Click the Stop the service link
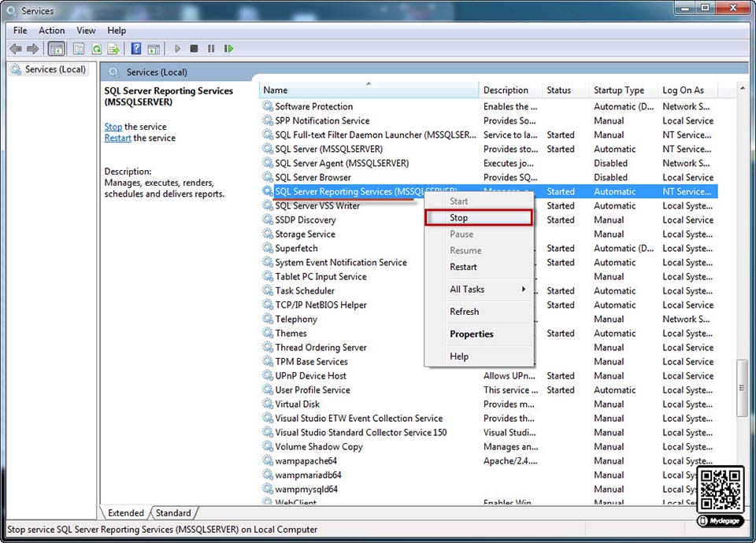The width and height of the screenshot is (756, 543). pos(113,127)
